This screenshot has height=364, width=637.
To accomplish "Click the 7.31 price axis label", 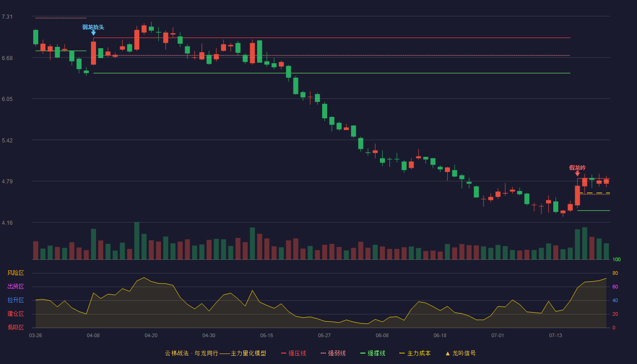I will 7,17.
